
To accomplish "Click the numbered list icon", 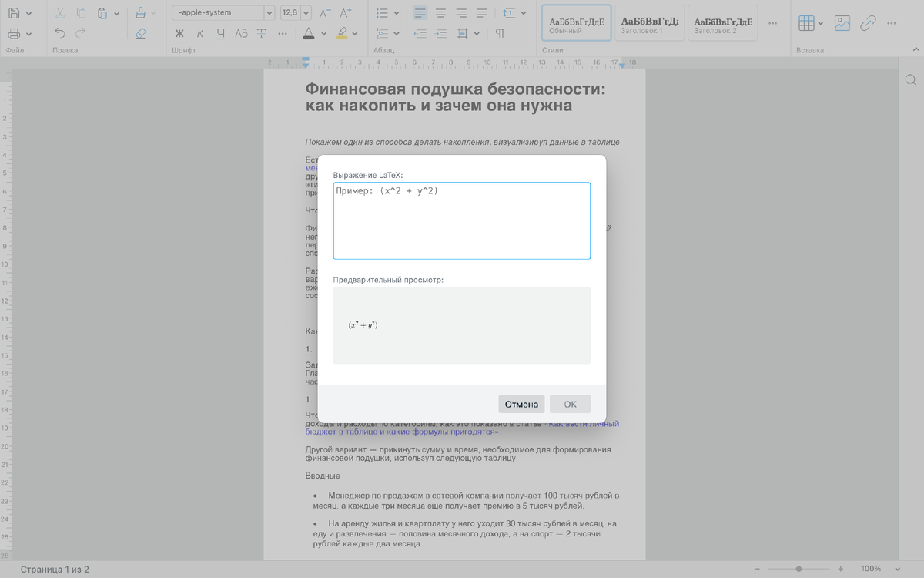I will [x=382, y=34].
